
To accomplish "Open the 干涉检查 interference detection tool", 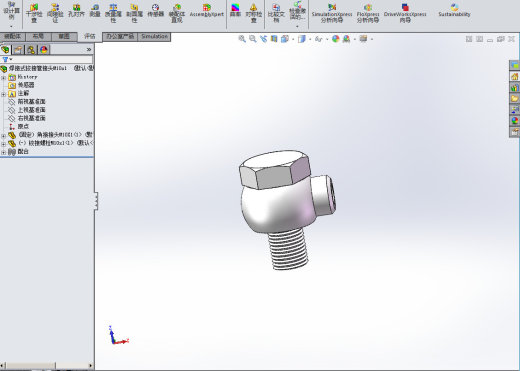I will pyautogui.click(x=34, y=13).
